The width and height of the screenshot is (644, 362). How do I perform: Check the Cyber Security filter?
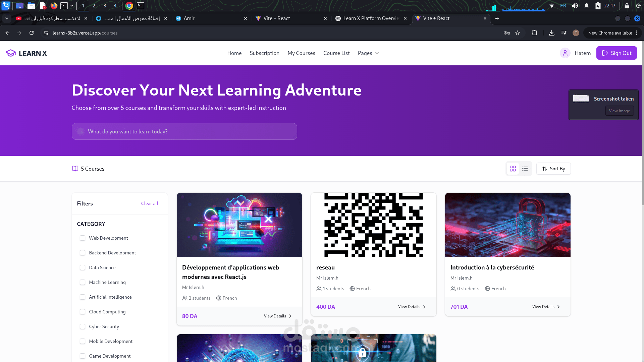[x=83, y=326]
